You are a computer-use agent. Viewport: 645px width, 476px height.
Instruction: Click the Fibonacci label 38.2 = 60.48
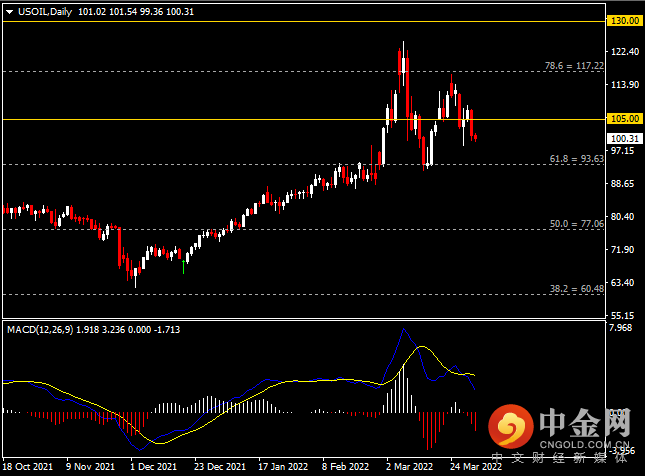577,289
